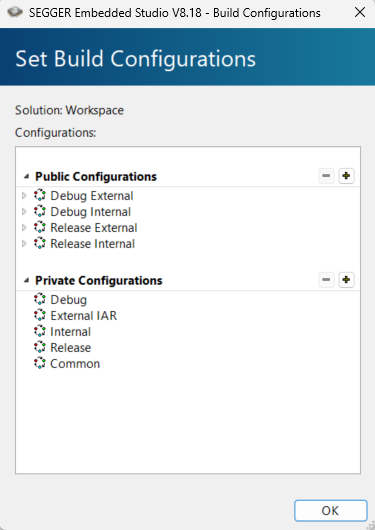Click the private Debug configuration icon
This screenshot has width=375, height=530.
pos(40,299)
